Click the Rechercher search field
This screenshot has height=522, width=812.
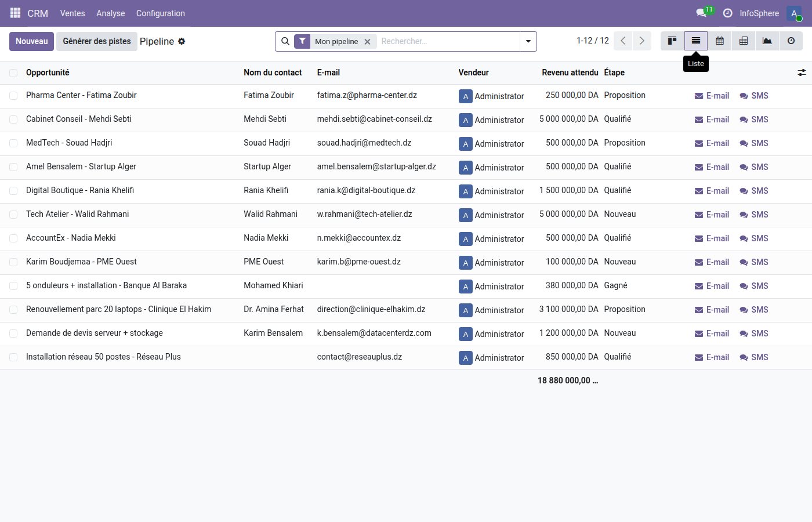click(447, 41)
